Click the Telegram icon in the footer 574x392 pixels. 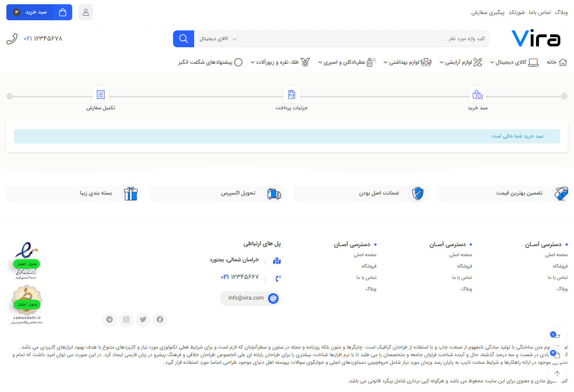[109, 319]
